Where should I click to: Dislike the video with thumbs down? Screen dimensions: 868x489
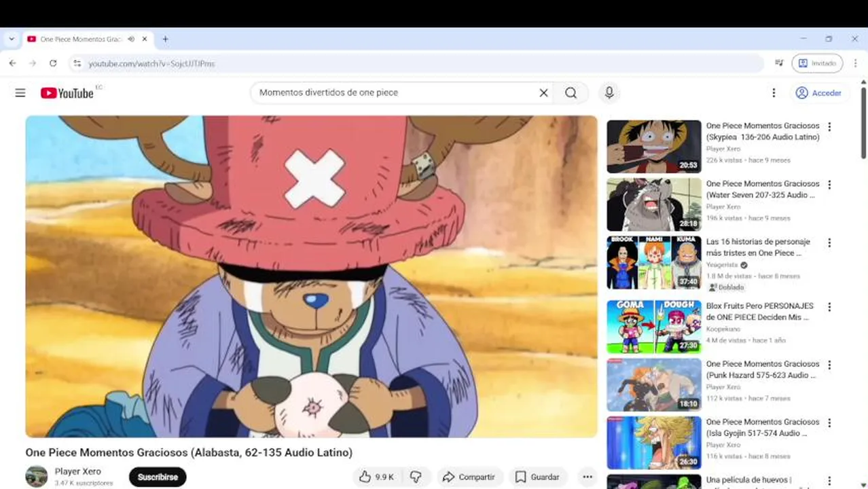pos(416,477)
